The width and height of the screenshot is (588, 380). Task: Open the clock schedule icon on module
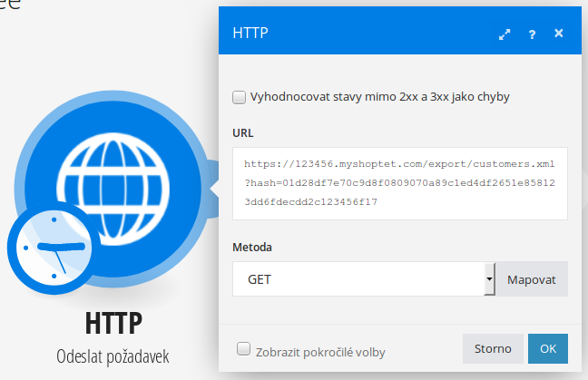(54, 248)
